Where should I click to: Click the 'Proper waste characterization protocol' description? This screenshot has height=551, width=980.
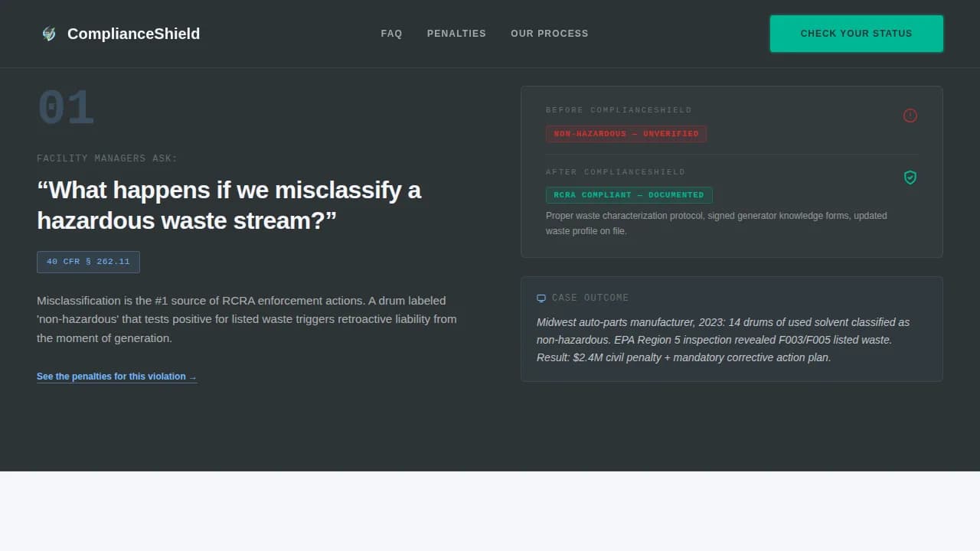[x=717, y=223]
